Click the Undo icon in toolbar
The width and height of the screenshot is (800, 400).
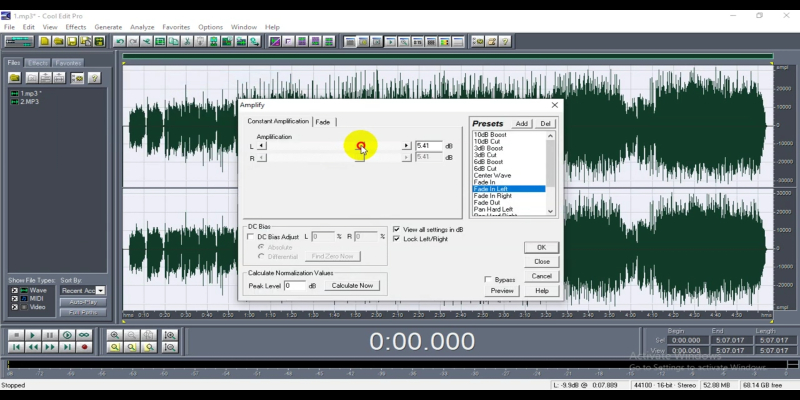click(x=119, y=41)
